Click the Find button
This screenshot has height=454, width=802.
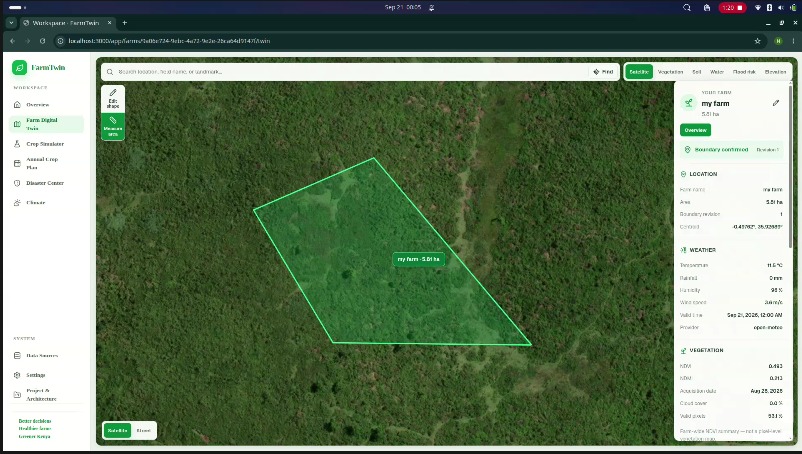pos(603,72)
